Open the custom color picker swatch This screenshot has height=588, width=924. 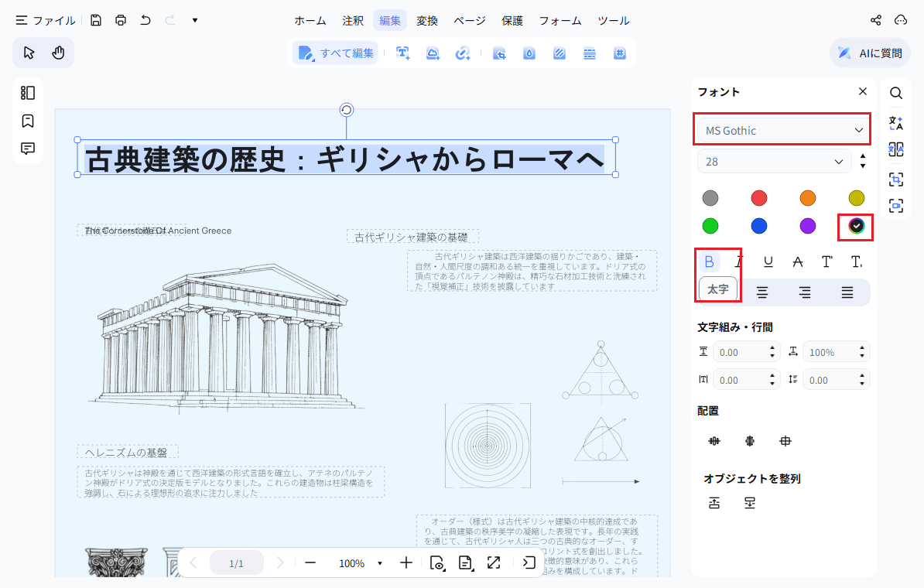[x=856, y=226]
